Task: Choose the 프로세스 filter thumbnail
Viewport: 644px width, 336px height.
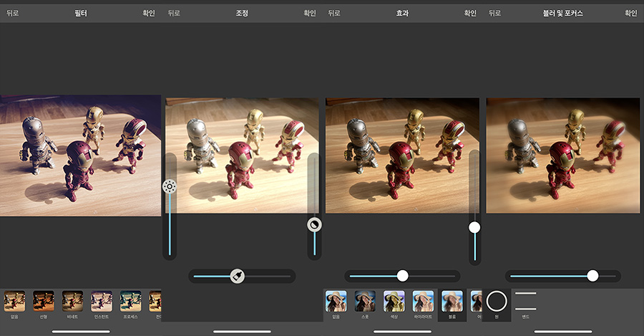Action: 131,302
